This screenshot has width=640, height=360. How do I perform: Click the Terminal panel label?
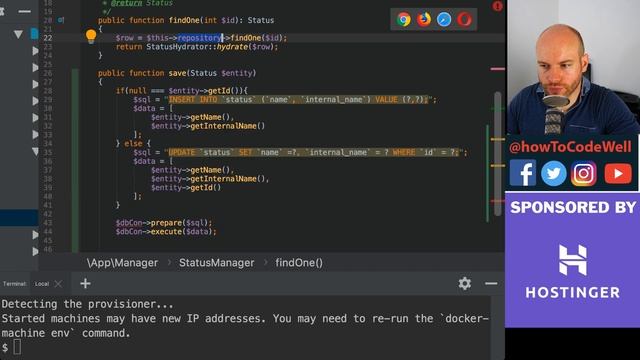tap(14, 284)
